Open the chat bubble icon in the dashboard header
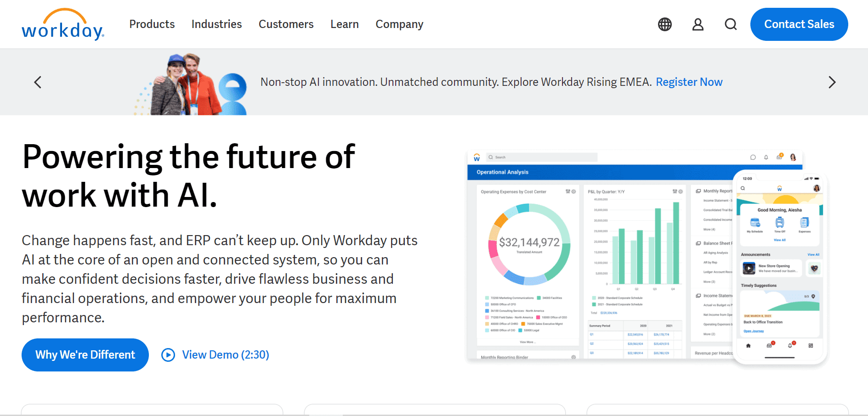The height and width of the screenshot is (416, 868). 753,157
